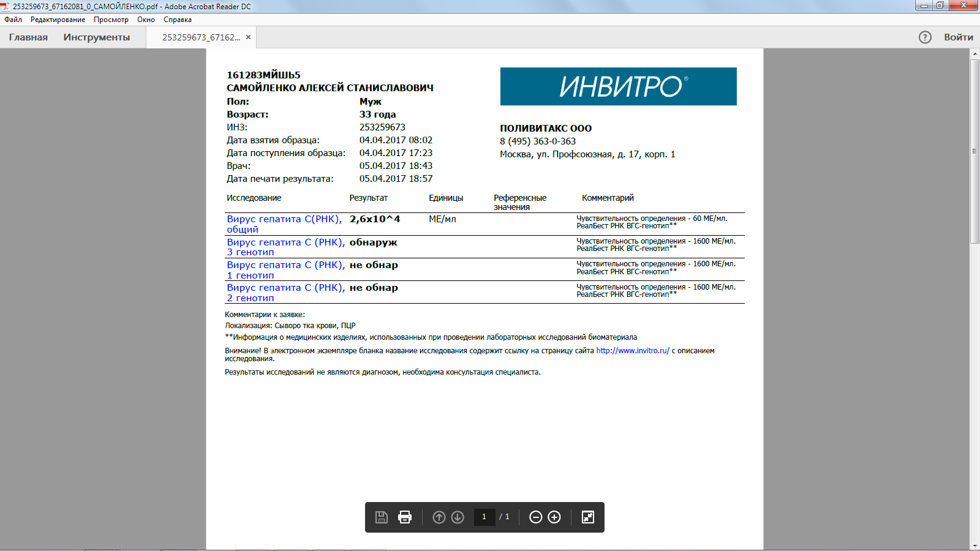Click the print icon in floating toolbar
The width and height of the screenshot is (980, 551).
[x=405, y=517]
